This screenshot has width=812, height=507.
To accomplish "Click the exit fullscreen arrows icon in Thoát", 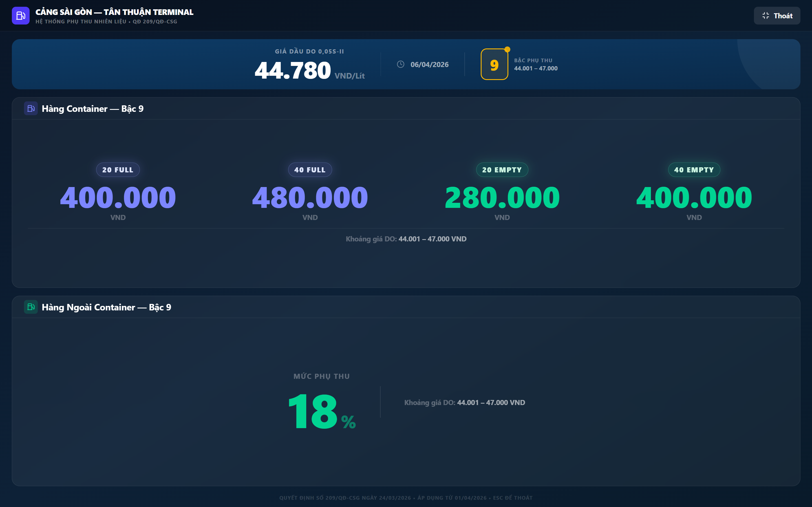I will [x=765, y=16].
